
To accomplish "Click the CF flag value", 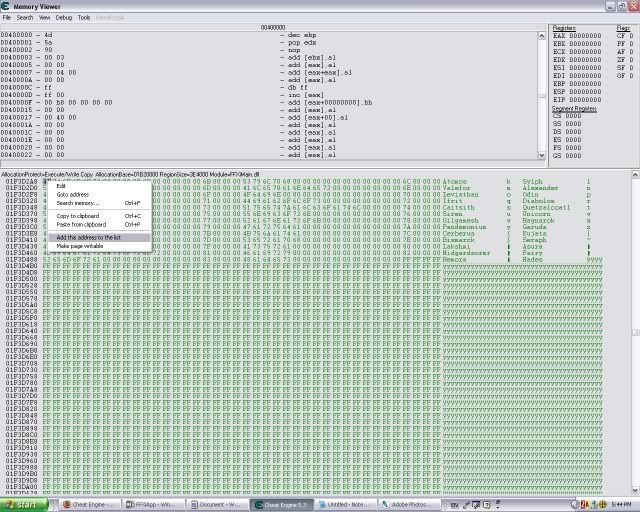I will coord(631,36).
